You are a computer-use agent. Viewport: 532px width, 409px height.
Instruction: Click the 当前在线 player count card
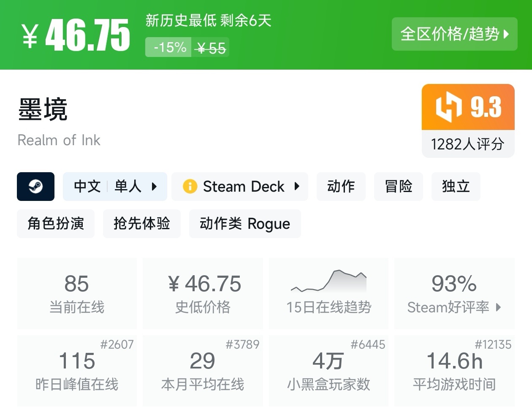(x=77, y=293)
